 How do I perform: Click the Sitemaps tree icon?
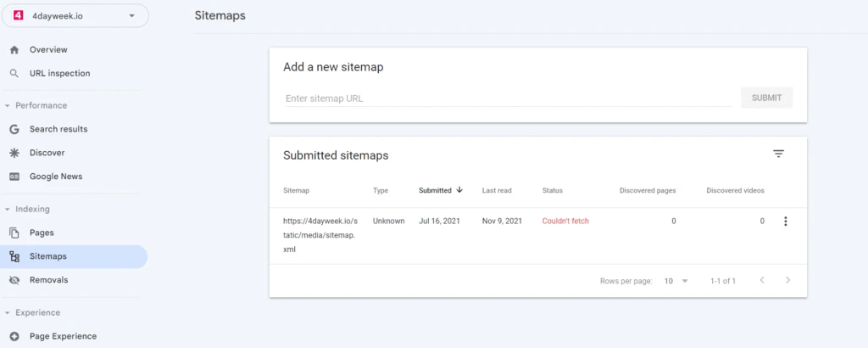pos(14,256)
